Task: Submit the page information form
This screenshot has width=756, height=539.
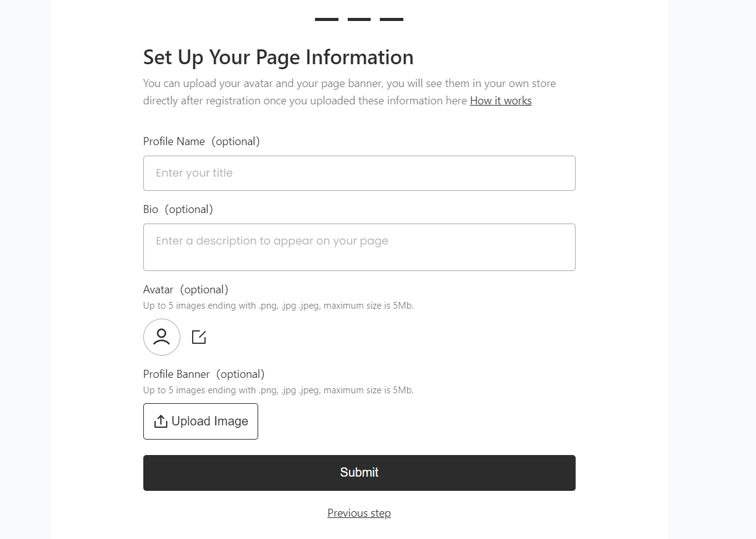Action: pyautogui.click(x=359, y=472)
